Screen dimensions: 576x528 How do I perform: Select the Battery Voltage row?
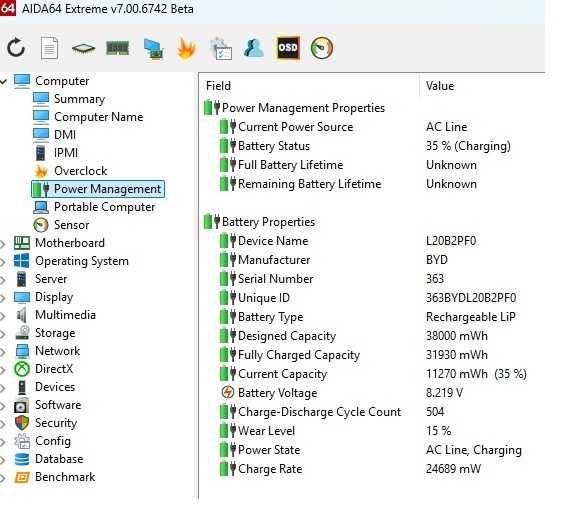click(342, 393)
